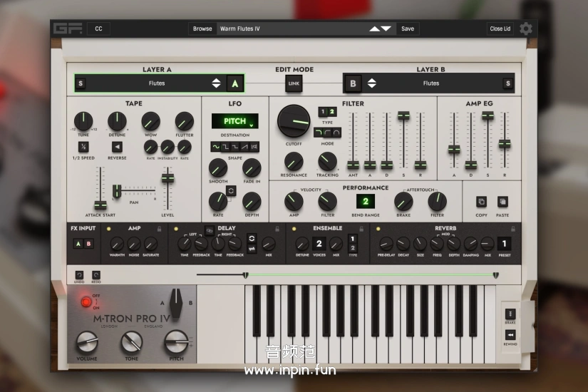
Task: Go to next preset with down arrow
Action: coord(386,29)
